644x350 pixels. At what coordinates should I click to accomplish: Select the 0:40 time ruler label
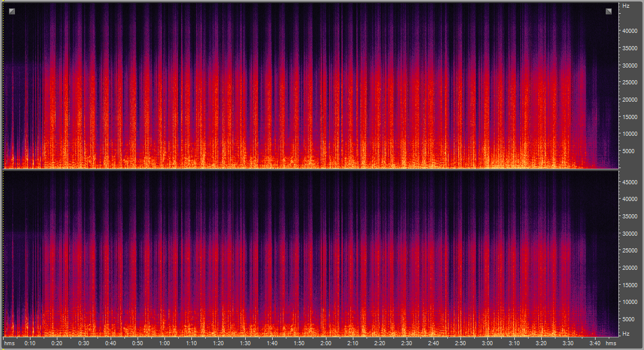111,343
